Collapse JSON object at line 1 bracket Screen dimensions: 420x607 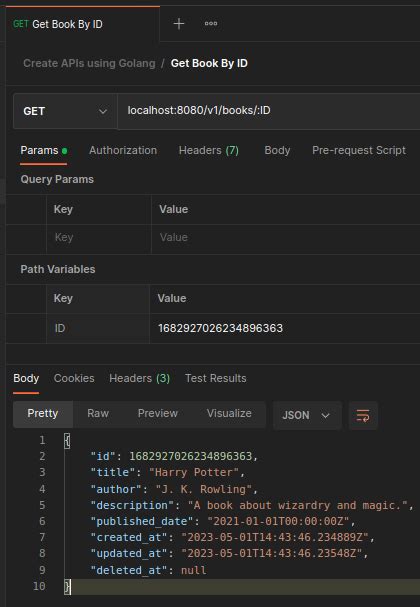point(67,441)
